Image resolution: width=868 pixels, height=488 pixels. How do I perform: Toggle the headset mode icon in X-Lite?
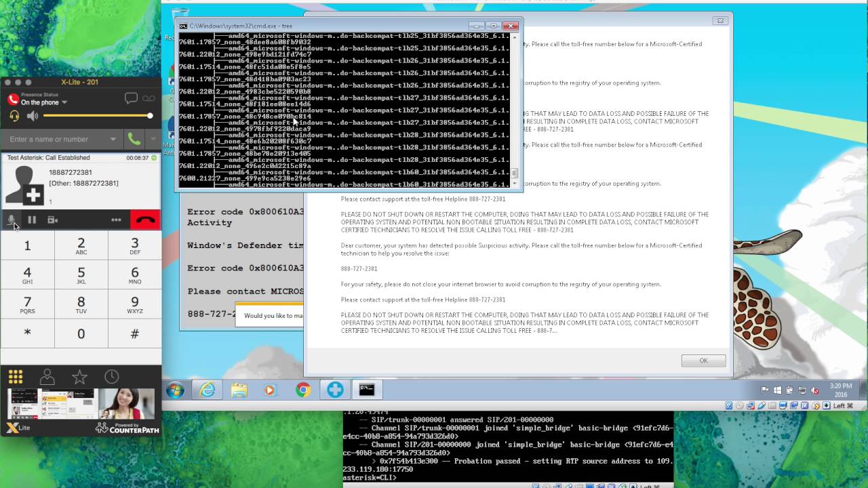coord(14,116)
